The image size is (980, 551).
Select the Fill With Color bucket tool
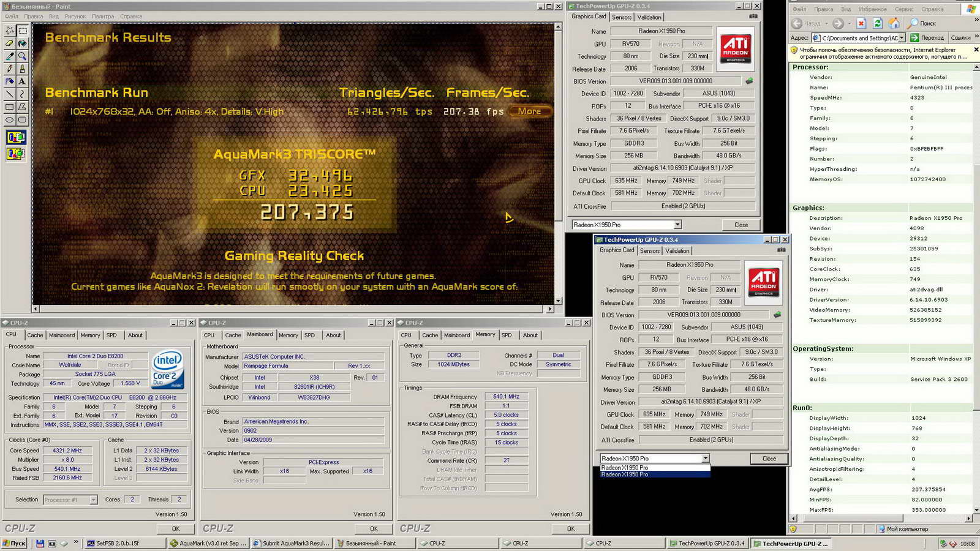[x=23, y=43]
